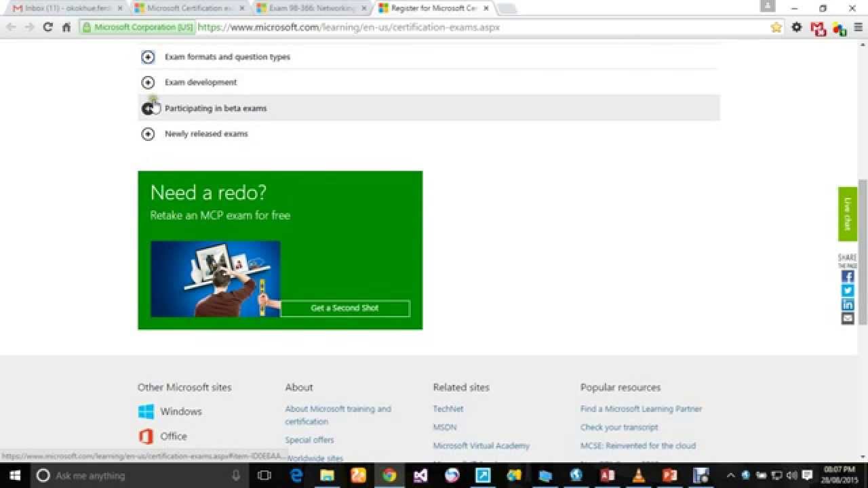
Task: Expand Participating in beta exams section
Action: click(148, 108)
